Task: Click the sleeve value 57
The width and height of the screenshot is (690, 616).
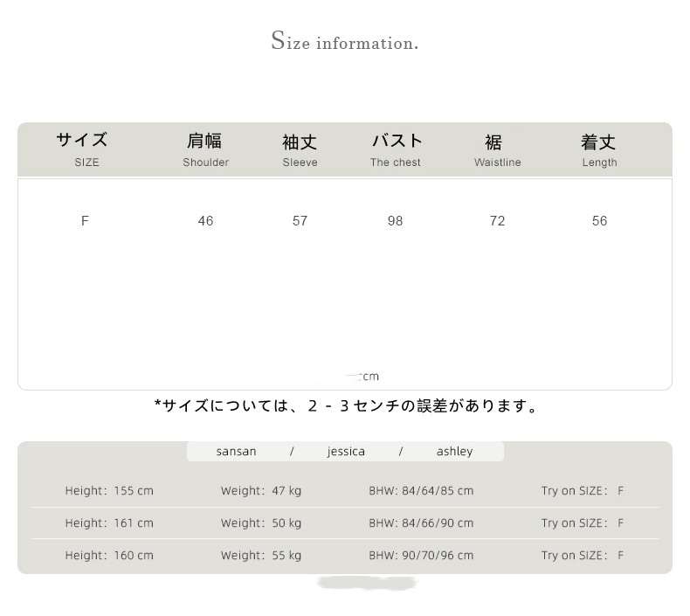Action: [x=300, y=221]
